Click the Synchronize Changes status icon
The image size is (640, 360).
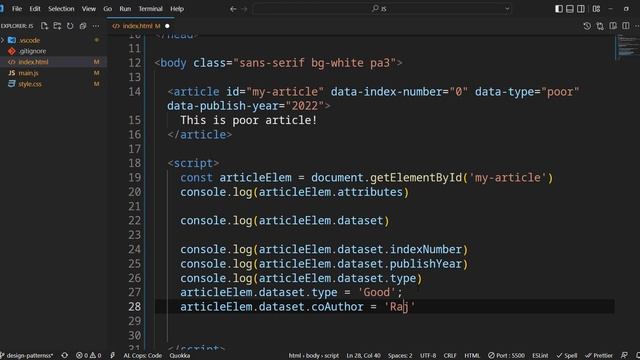coord(64,356)
